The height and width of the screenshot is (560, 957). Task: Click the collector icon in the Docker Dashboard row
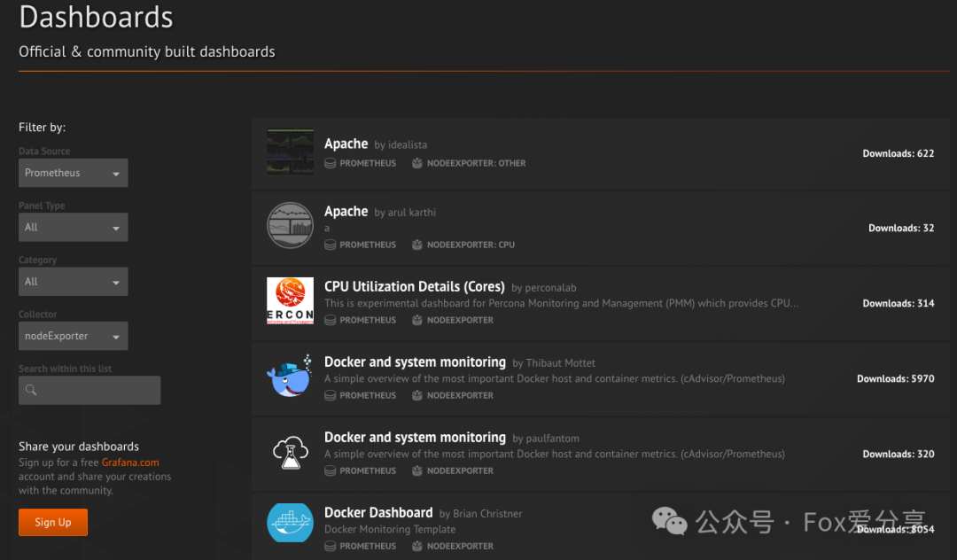[x=416, y=546]
